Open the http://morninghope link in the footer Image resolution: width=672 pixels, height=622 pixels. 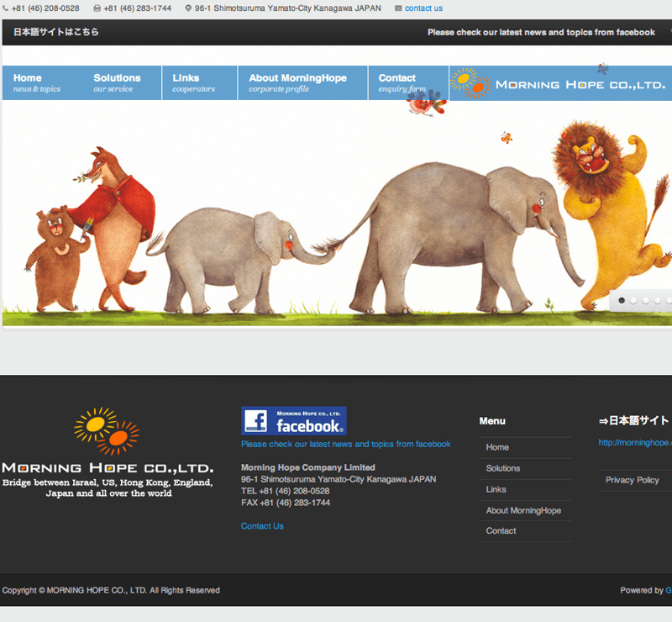635,442
